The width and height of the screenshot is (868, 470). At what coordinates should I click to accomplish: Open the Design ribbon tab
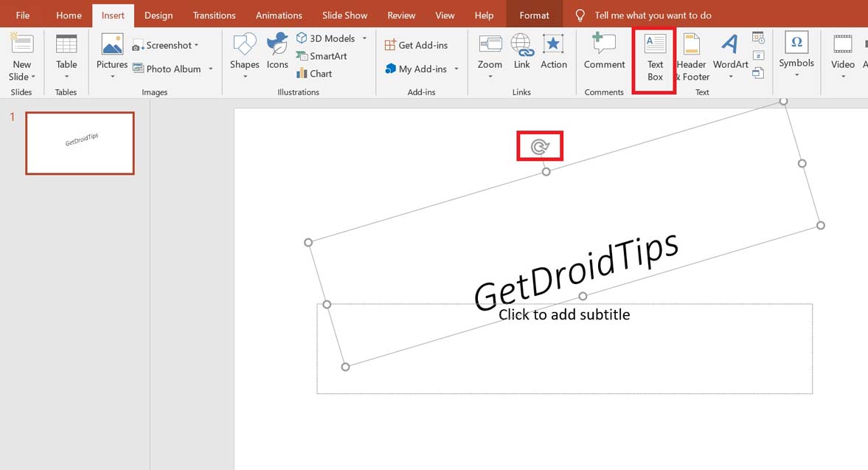coord(159,15)
